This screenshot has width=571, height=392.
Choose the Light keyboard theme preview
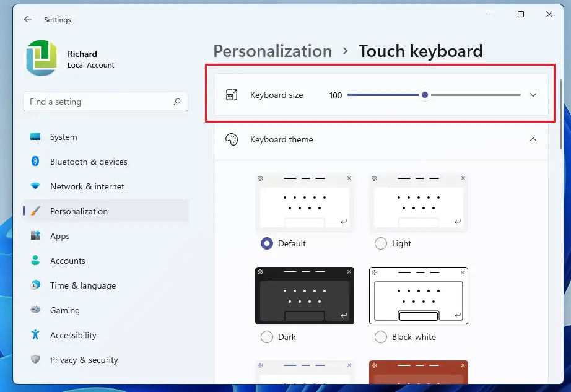[x=419, y=203]
